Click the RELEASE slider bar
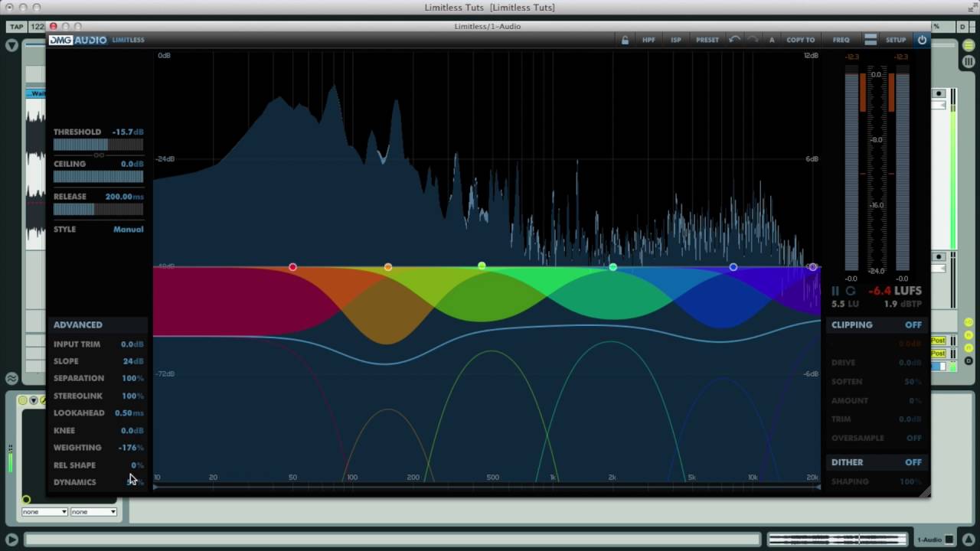The width and height of the screenshot is (980, 551). click(x=98, y=209)
